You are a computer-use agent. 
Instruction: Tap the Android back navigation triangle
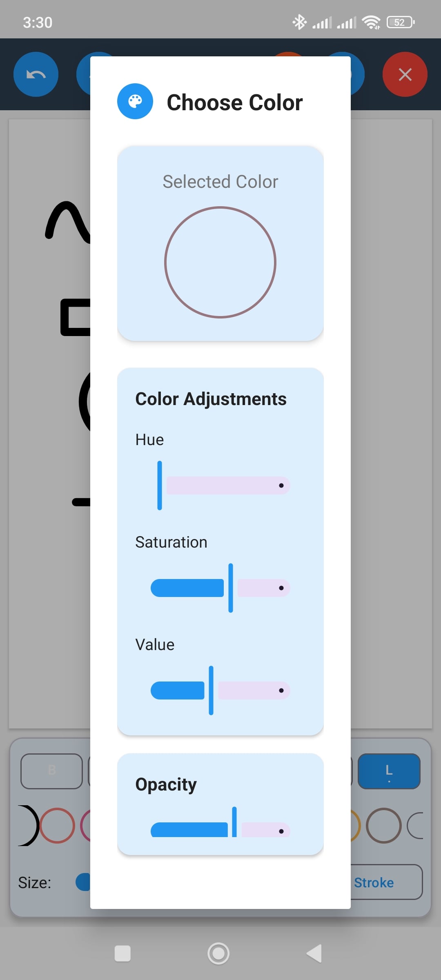(314, 954)
